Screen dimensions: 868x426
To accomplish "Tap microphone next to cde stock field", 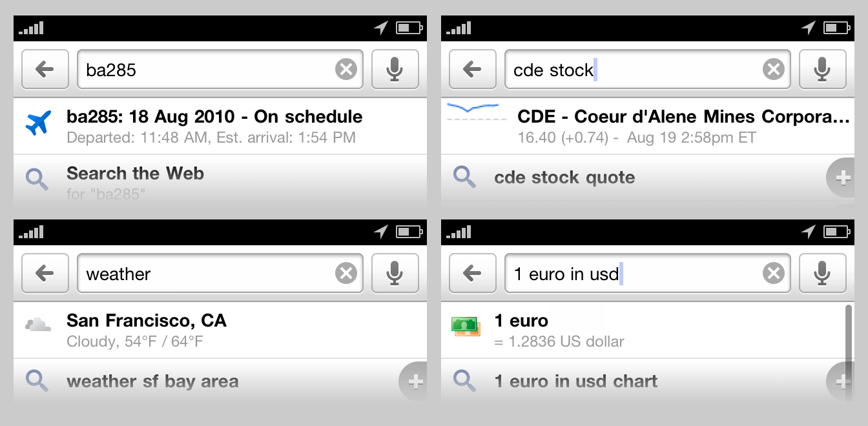I will coord(822,69).
